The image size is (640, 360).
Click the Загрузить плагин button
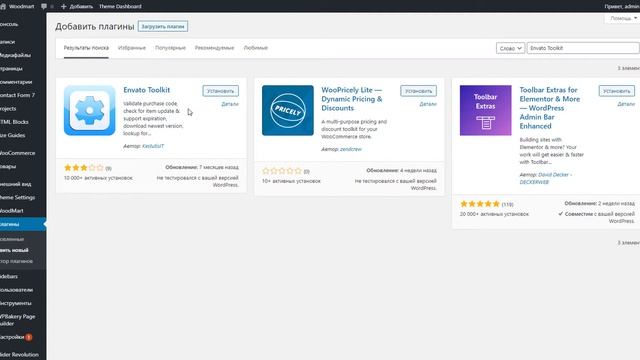pyautogui.click(x=163, y=27)
